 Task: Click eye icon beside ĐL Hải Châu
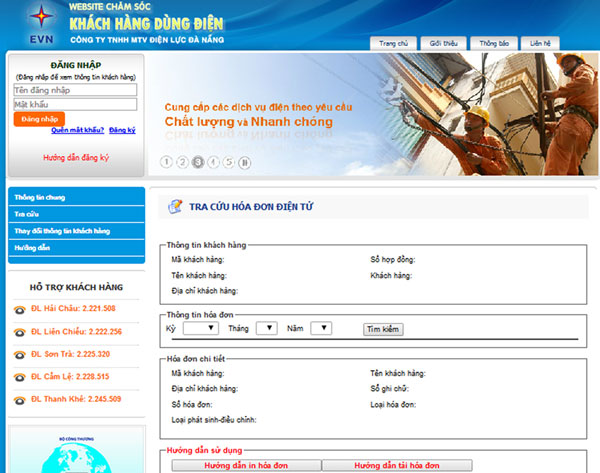pos(20,310)
